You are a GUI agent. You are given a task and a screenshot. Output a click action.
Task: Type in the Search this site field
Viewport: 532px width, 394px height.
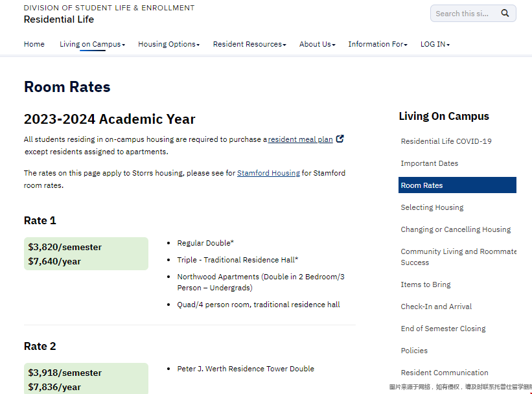[x=463, y=14]
